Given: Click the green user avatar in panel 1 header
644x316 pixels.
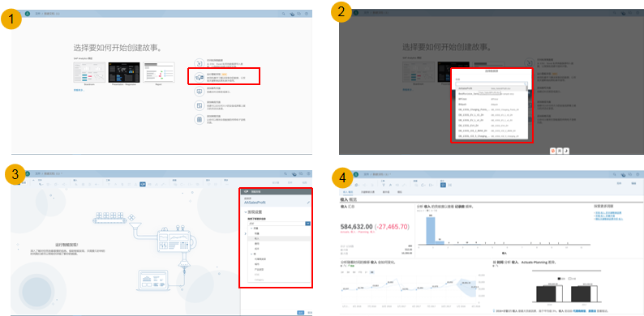Looking at the screenshot, I should tap(28, 14).
